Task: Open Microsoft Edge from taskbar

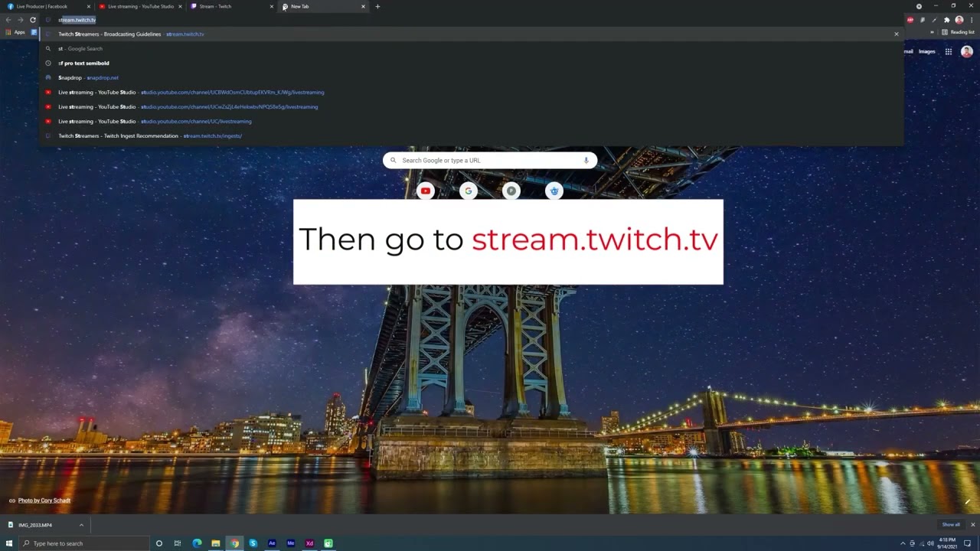Action: pos(197,543)
